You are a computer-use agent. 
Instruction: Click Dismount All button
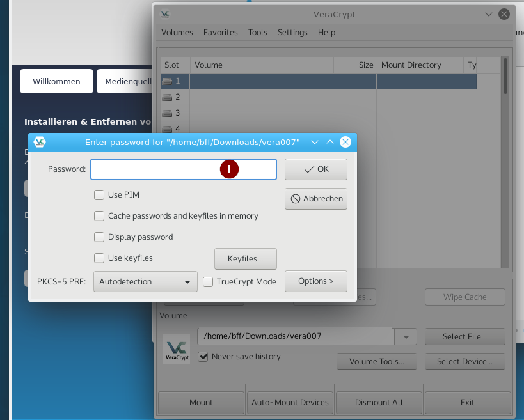coord(379,402)
